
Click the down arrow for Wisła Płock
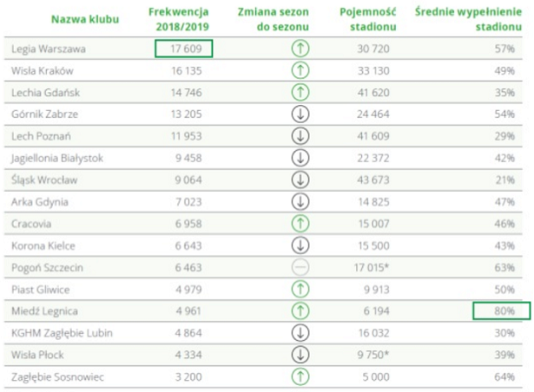300,355
